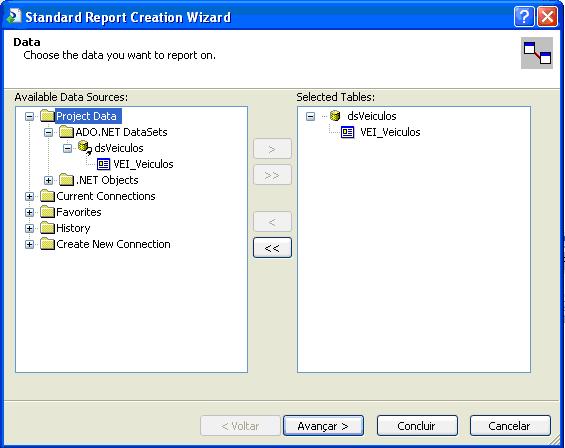Click the Concluir button
This screenshot has width=565, height=448.
click(417, 426)
